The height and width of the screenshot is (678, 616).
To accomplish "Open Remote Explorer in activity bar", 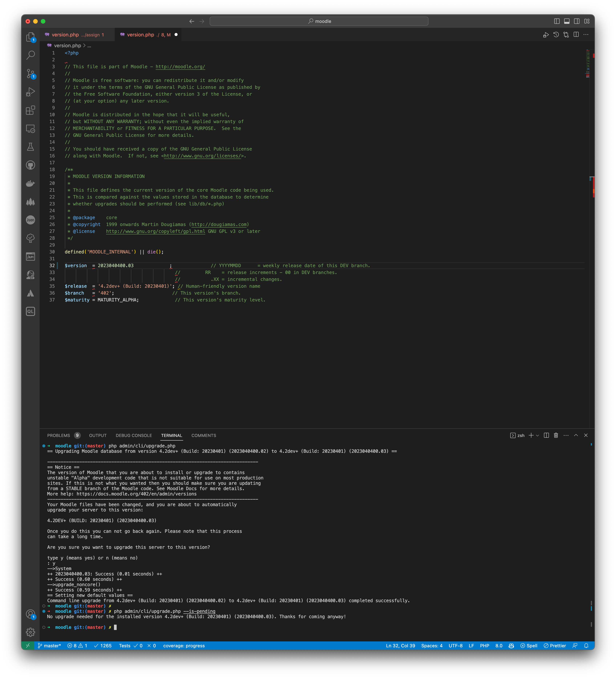I will pos(31,128).
